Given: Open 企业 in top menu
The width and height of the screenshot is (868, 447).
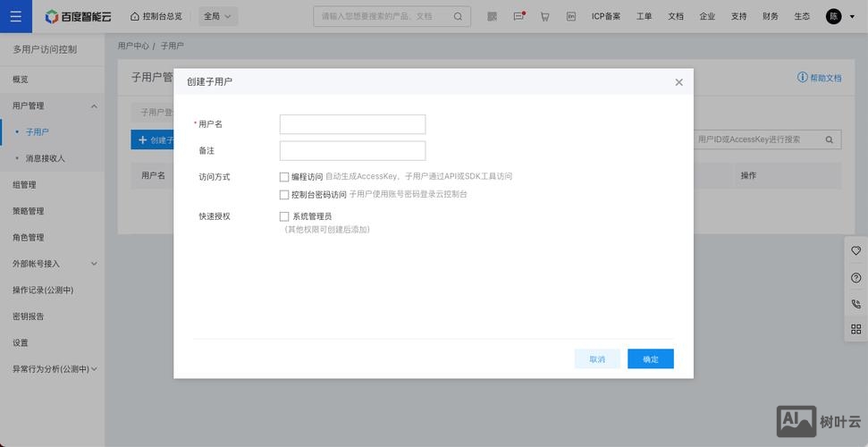Looking at the screenshot, I should pyautogui.click(x=707, y=17).
